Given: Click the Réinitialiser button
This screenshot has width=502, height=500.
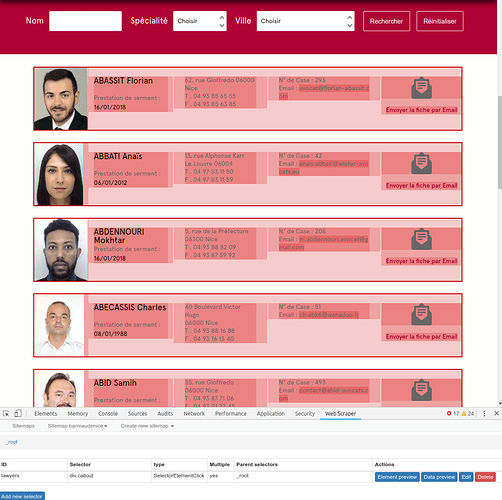Looking at the screenshot, I should [440, 21].
